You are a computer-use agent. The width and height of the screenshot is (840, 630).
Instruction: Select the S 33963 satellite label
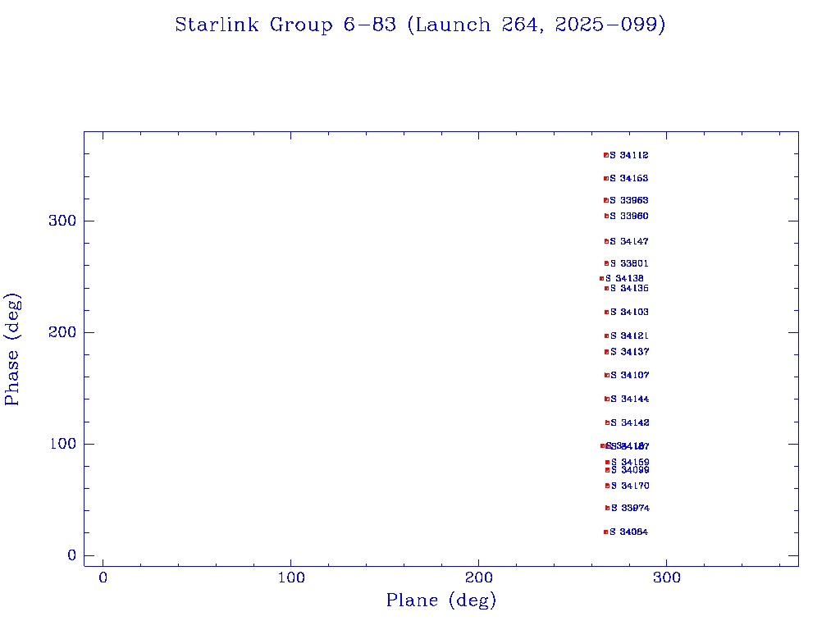pos(629,200)
